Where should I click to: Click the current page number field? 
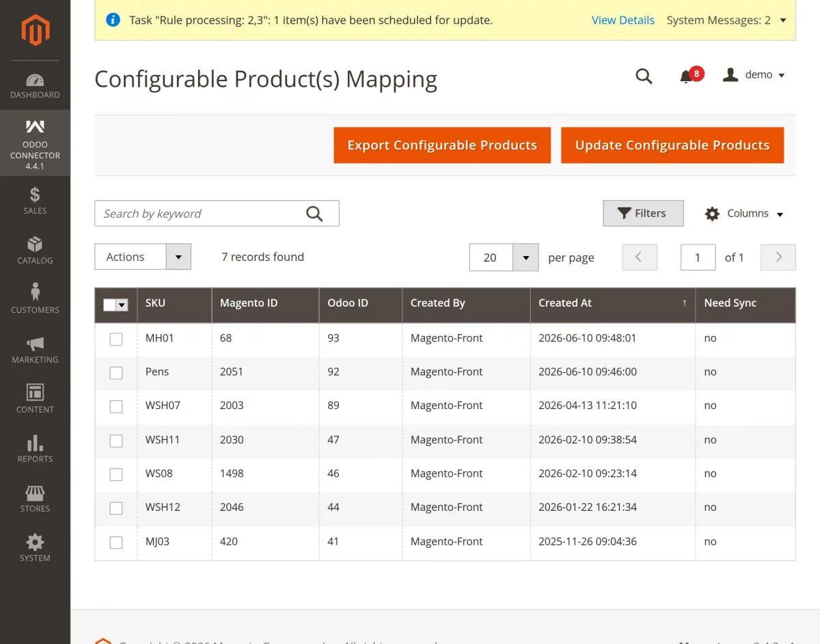[x=698, y=257]
